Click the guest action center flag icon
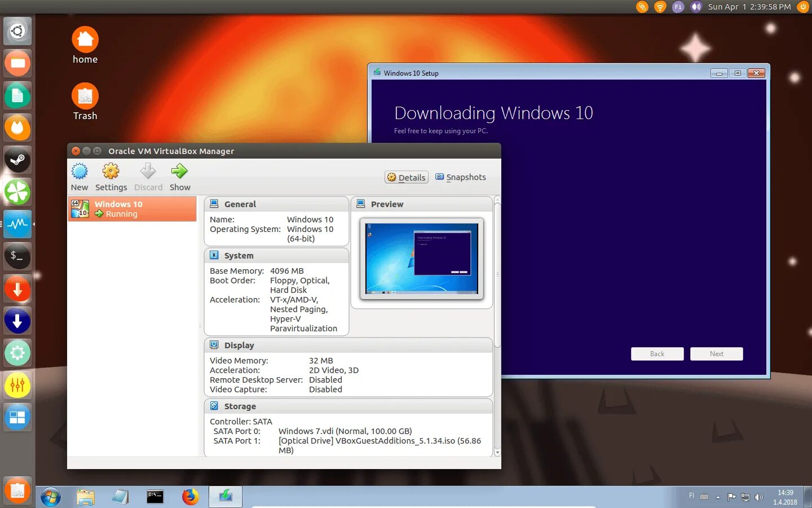This screenshot has height=508, width=812. tap(732, 497)
